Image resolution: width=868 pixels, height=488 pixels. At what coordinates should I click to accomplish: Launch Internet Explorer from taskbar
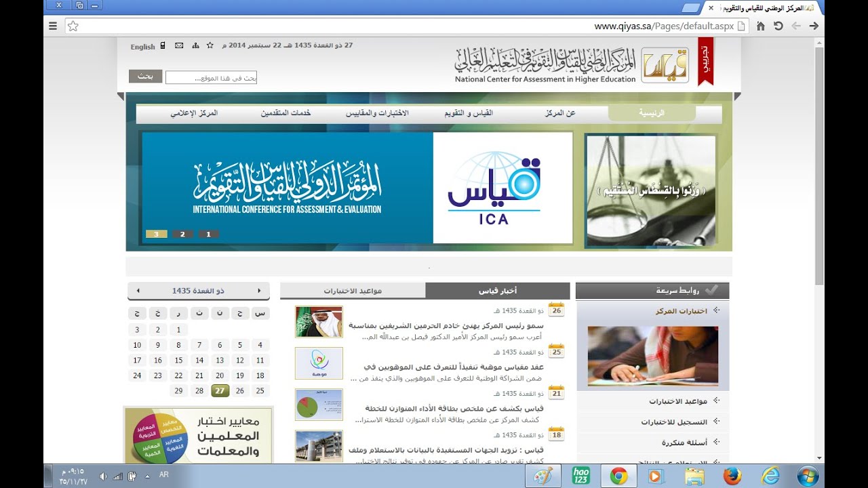(770, 476)
